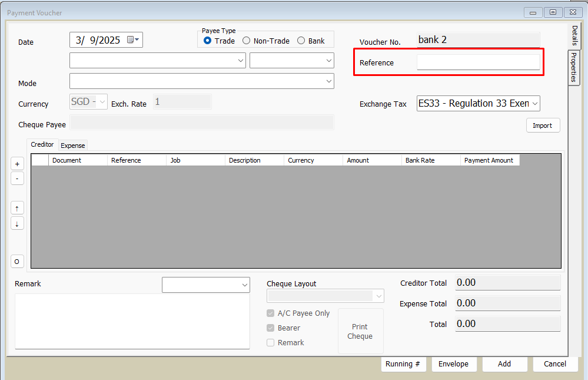Select Non-Trade payee type
Viewport: 588px width, 380px height.
pyautogui.click(x=246, y=41)
